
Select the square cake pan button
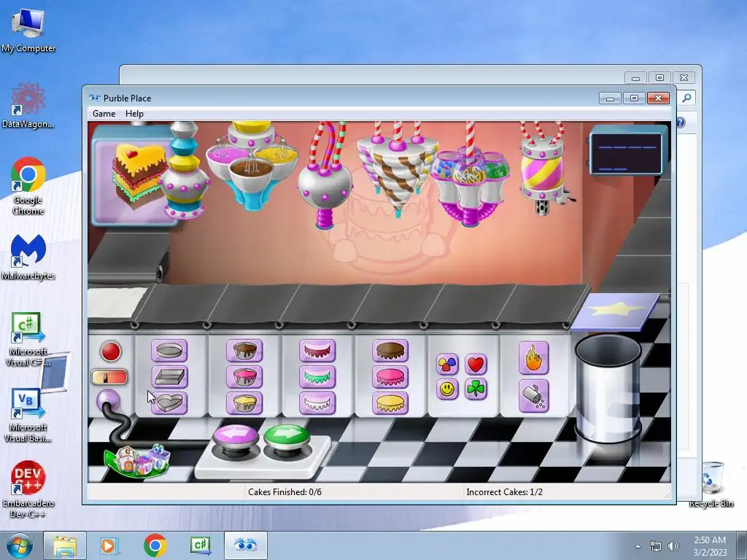tap(169, 377)
